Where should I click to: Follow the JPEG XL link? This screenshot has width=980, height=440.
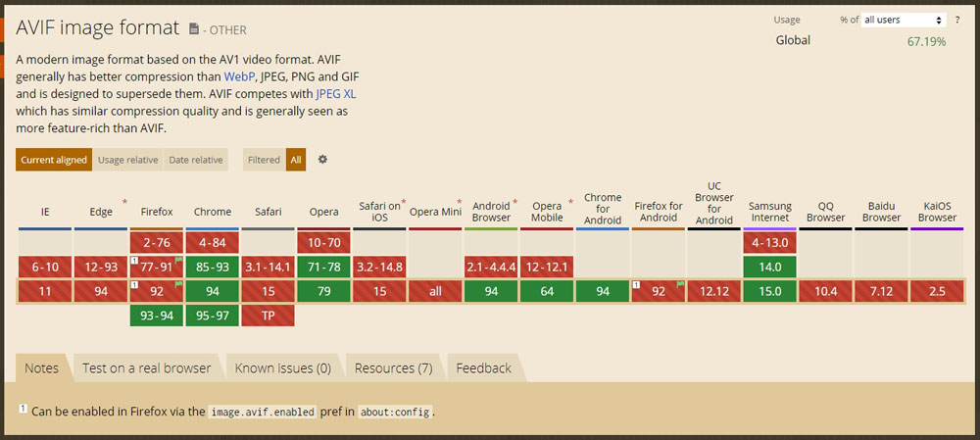pos(336,94)
